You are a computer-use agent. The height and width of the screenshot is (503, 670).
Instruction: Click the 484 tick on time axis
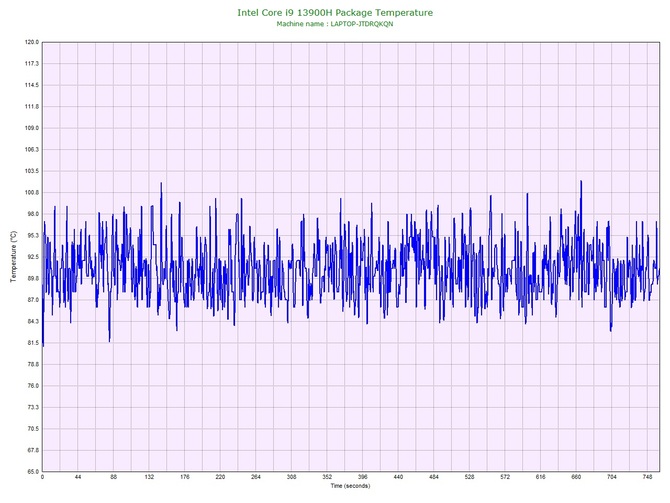tap(434, 477)
